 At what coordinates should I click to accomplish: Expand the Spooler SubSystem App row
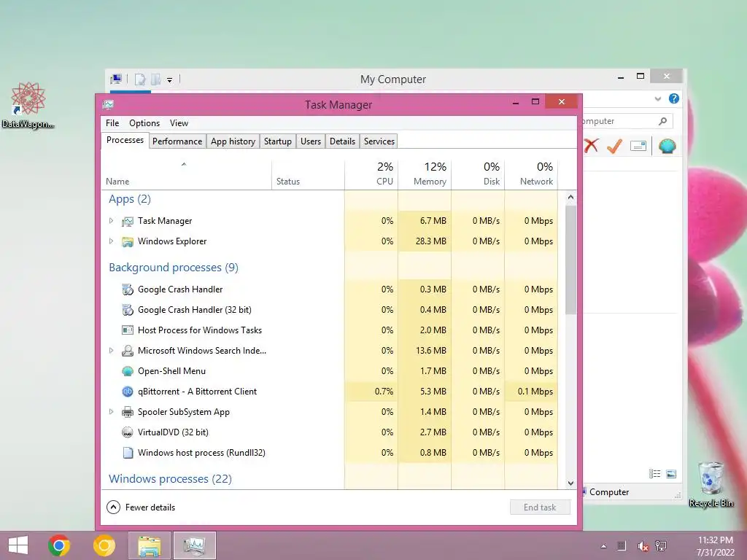pyautogui.click(x=111, y=411)
